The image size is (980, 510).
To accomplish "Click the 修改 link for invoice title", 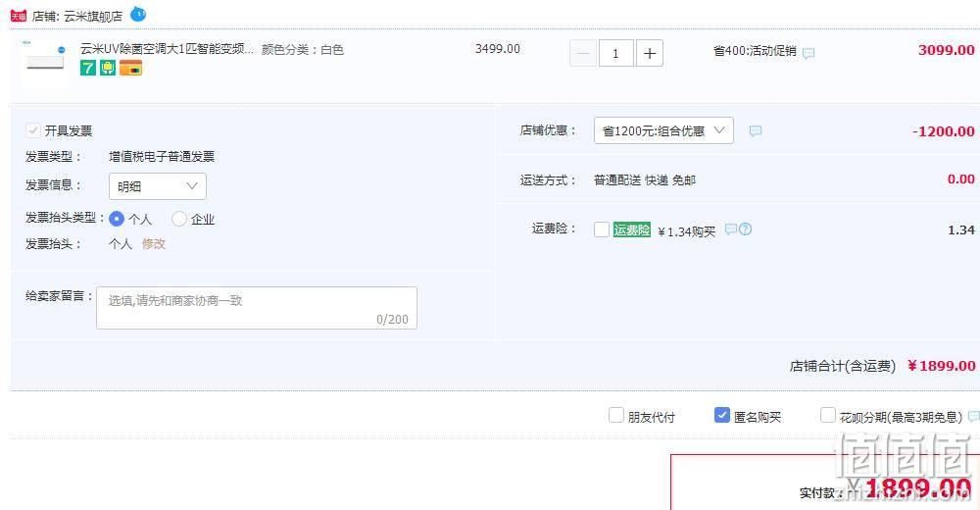I will tap(154, 243).
